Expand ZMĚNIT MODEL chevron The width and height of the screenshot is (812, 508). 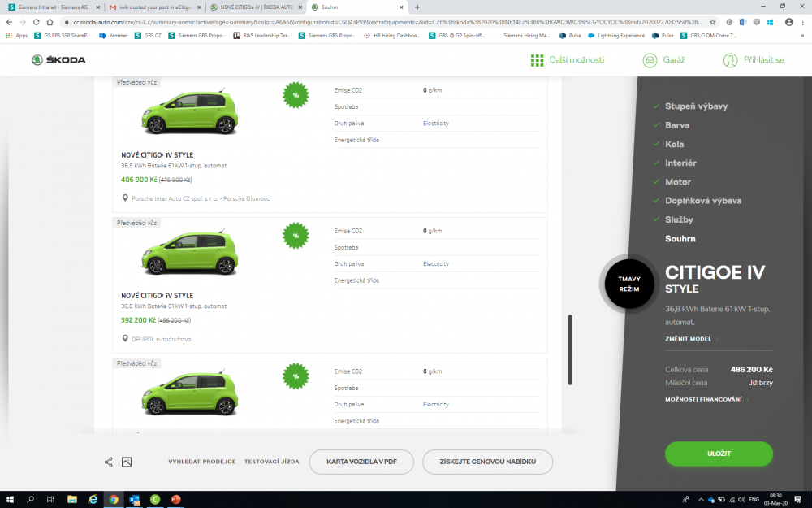(717, 339)
